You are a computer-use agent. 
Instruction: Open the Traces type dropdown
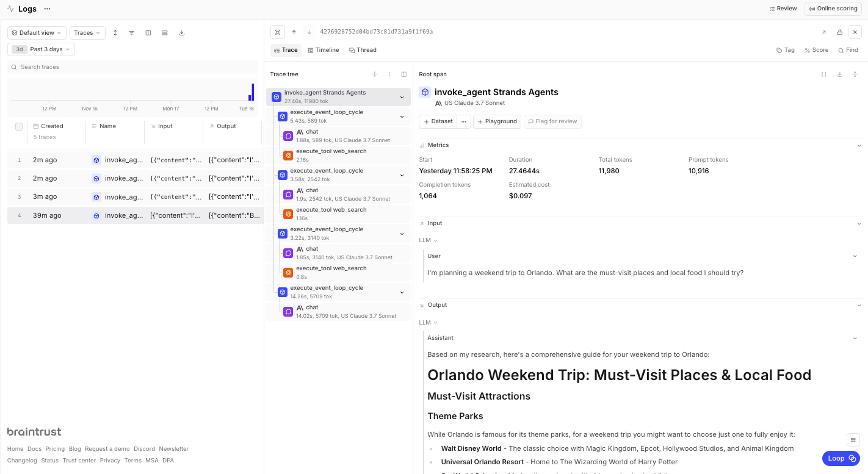coord(87,33)
